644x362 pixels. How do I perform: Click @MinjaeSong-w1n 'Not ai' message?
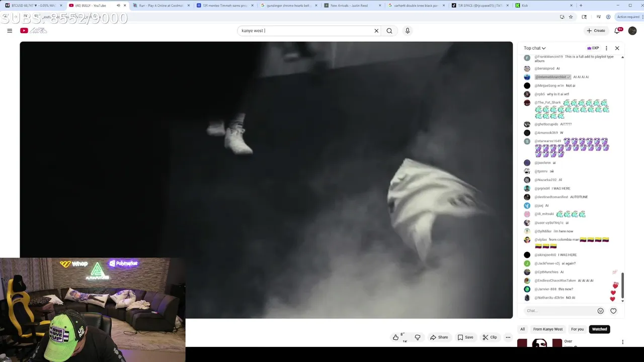570,85
